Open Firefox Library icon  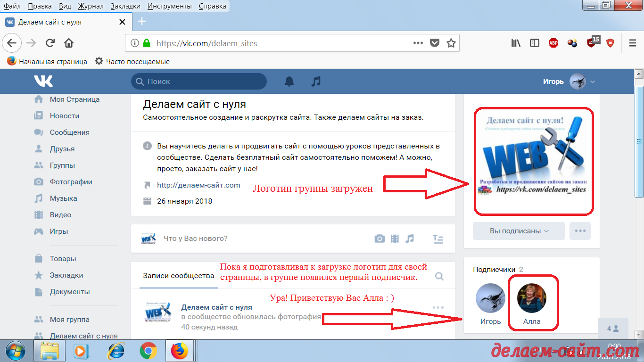(516, 43)
